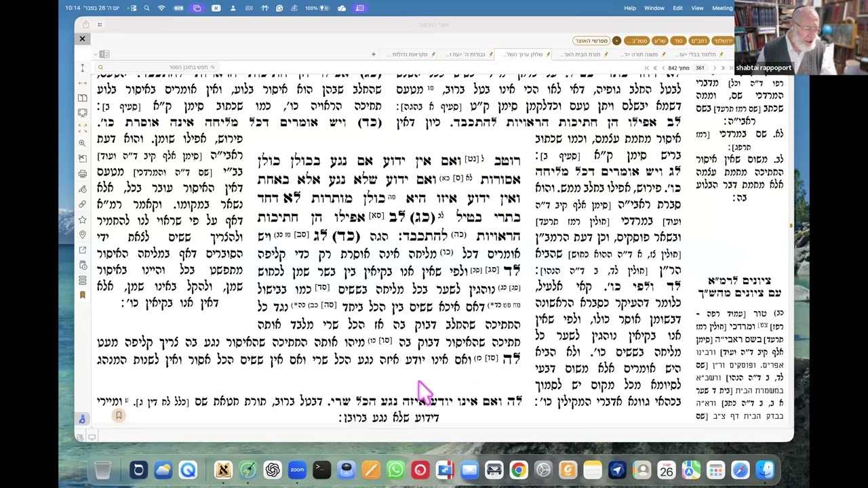Screen dimensions: 868x488
Task: Open Help menu in the menu bar
Action: (630, 8)
